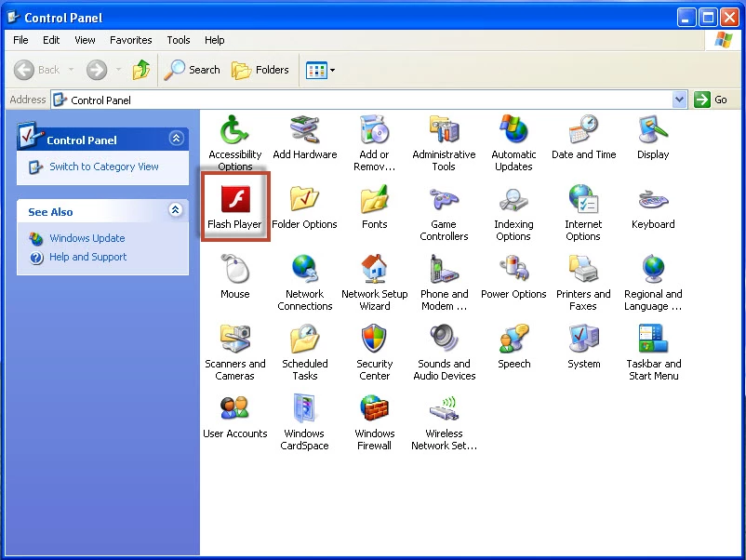This screenshot has width=746, height=560.
Task: Click Switch to Category View link
Action: coord(104,167)
